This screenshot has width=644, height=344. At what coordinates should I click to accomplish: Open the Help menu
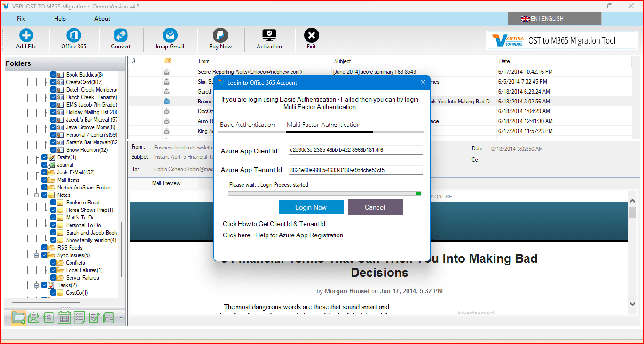pos(60,19)
